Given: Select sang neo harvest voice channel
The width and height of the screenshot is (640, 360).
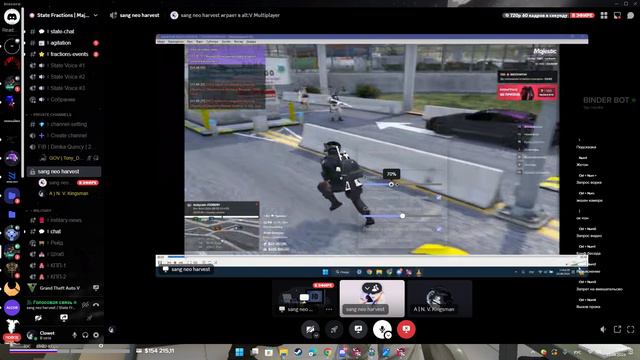Looking at the screenshot, I should pos(64,172).
